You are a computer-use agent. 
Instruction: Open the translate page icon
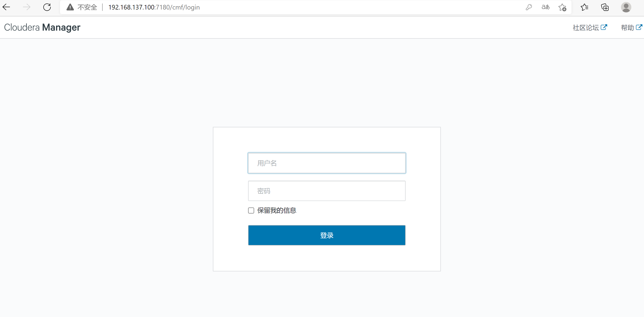coord(545,7)
